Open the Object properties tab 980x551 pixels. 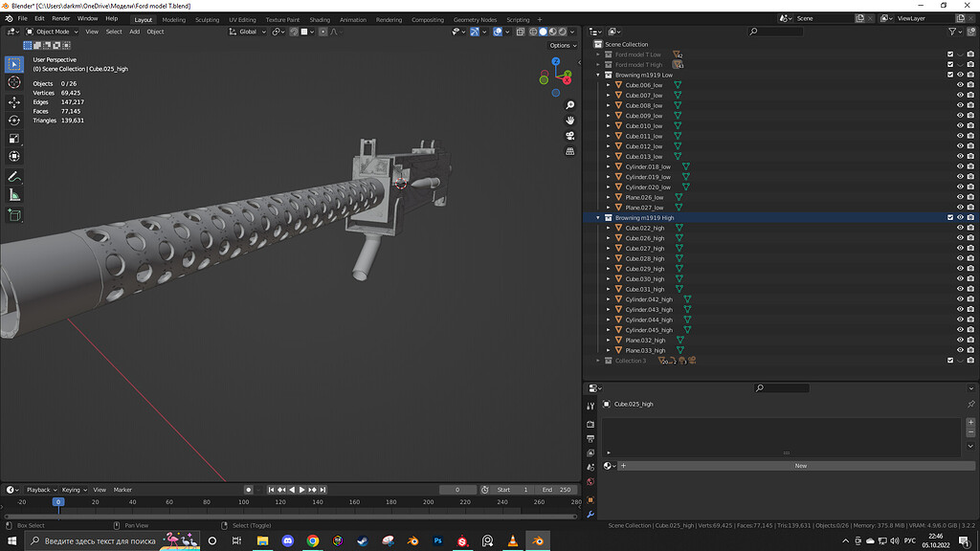pos(590,499)
